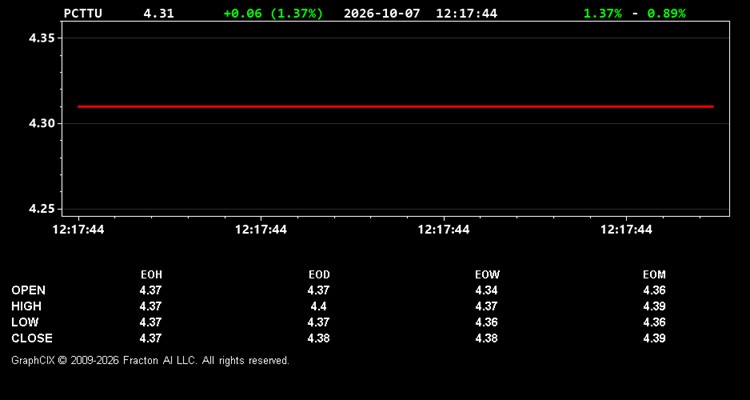The image size is (750, 400).
Task: Click the first 12:17:44 x-axis label
Action: (78, 230)
